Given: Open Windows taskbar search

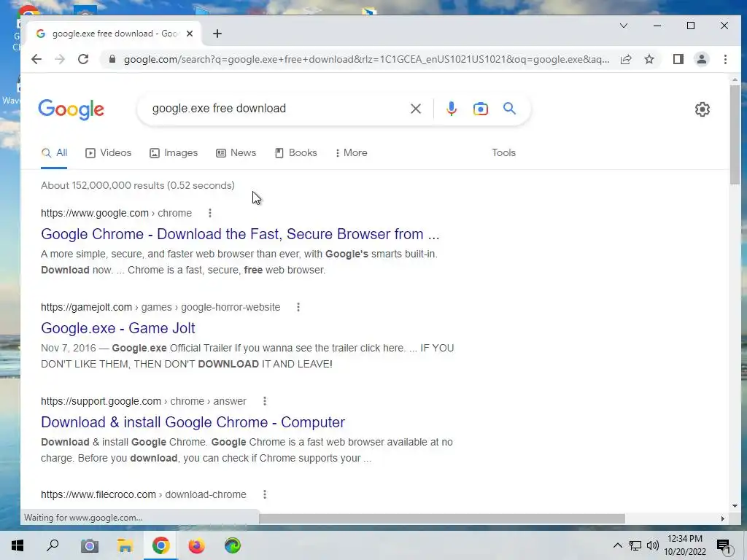Looking at the screenshot, I should (53, 545).
